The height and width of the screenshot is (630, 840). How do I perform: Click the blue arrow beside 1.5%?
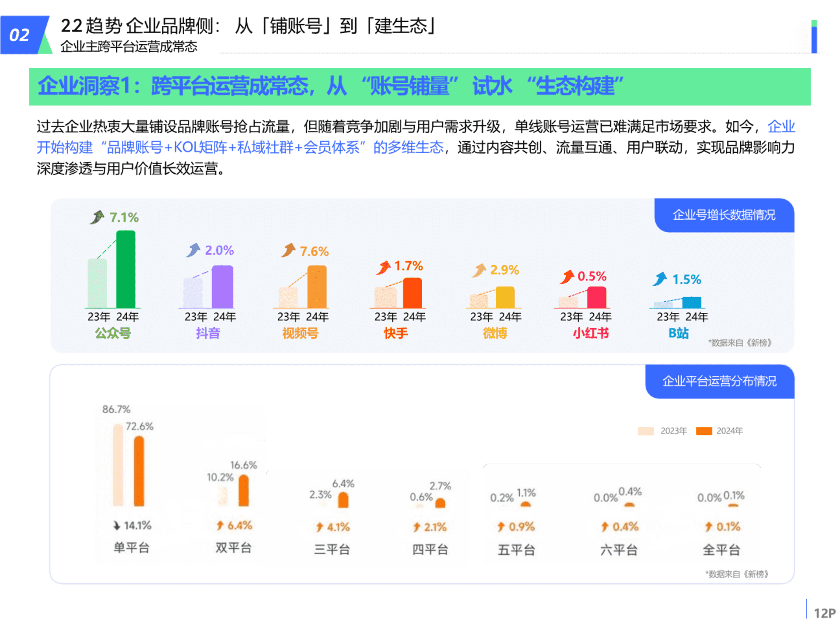(x=660, y=279)
